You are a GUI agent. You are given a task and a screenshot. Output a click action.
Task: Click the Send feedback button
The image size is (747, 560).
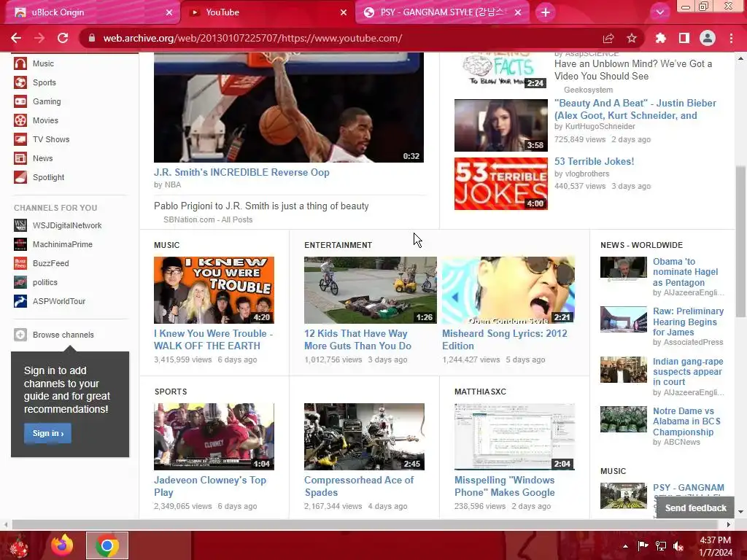pyautogui.click(x=695, y=508)
